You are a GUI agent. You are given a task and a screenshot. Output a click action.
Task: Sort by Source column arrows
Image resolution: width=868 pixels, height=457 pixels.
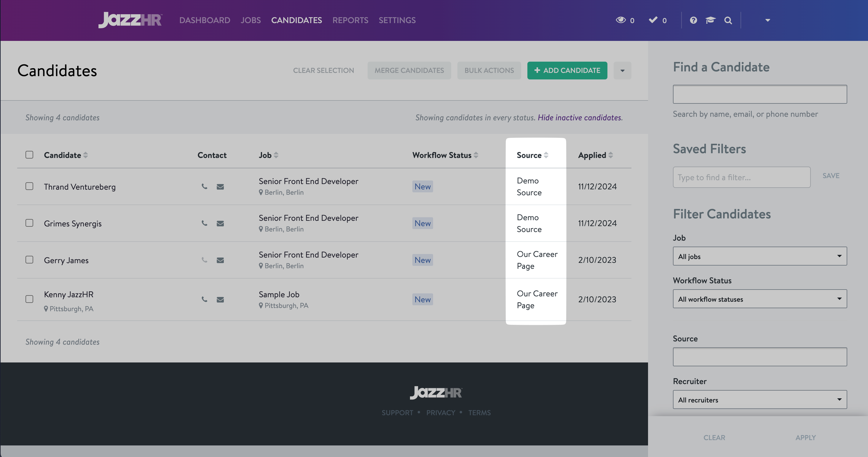546,155
